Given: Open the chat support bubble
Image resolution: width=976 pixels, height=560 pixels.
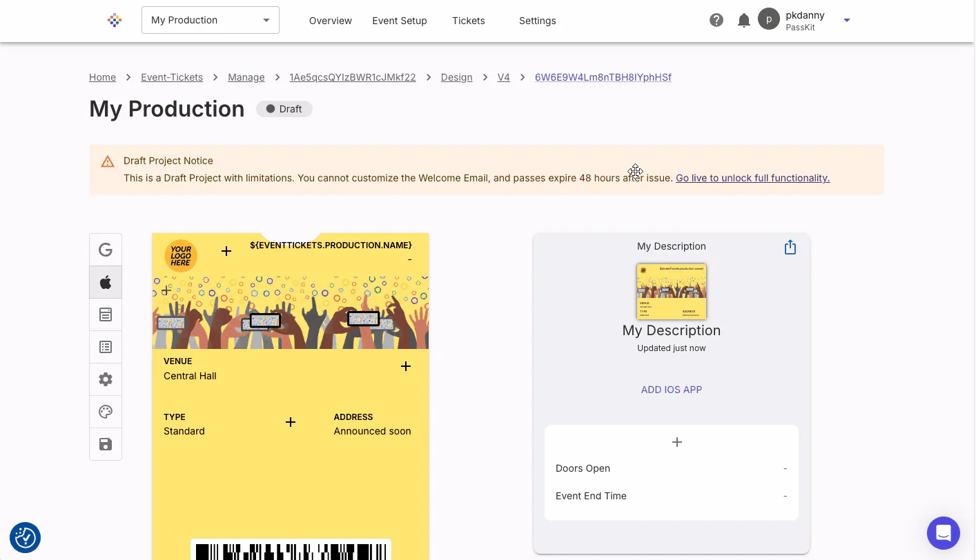Looking at the screenshot, I should coord(944,533).
